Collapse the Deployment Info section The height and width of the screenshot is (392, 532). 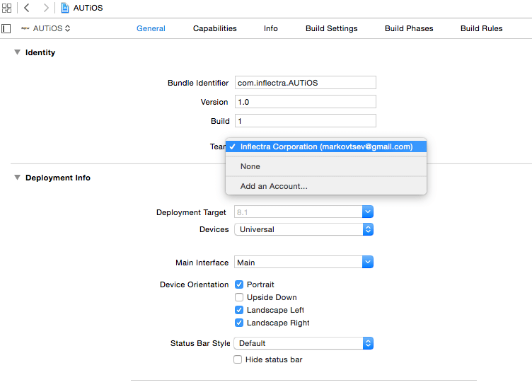tap(17, 178)
